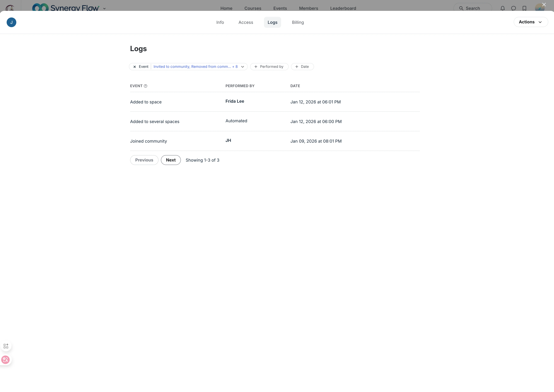The width and height of the screenshot is (554, 392).
Task: Open the chat messages bubble icon
Action: coord(513,8)
